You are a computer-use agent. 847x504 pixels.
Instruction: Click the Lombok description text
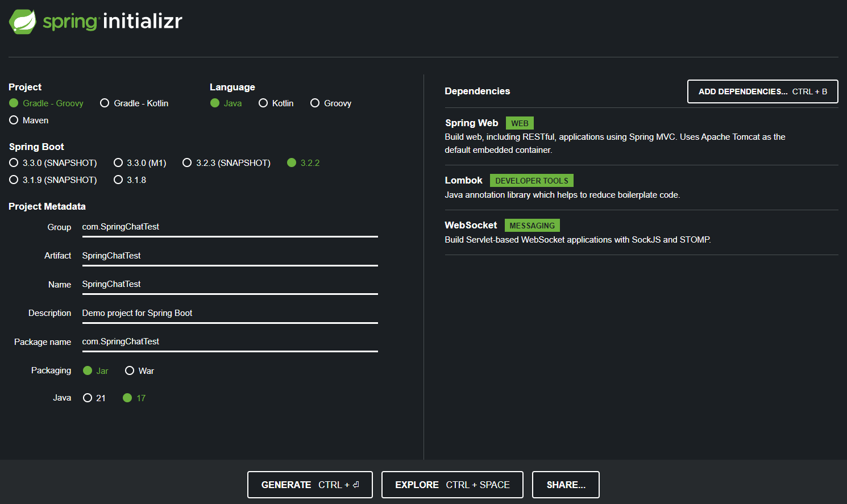pyautogui.click(x=562, y=195)
